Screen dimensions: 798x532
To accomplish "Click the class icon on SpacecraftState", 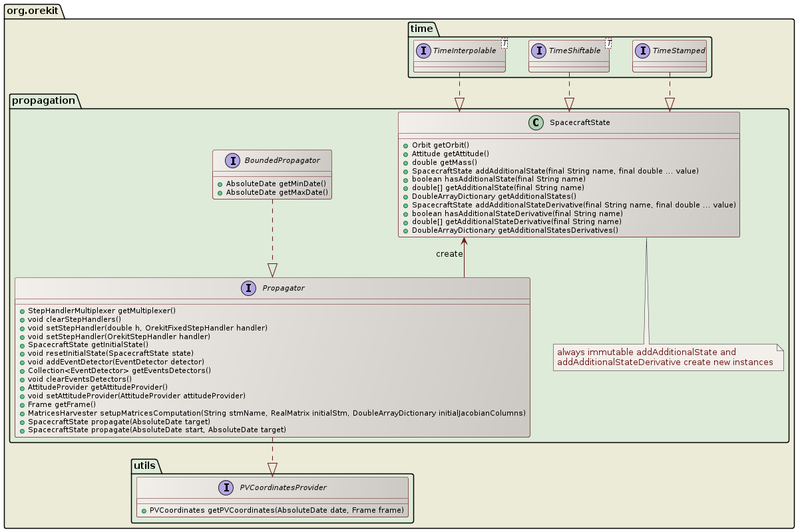I will point(536,122).
